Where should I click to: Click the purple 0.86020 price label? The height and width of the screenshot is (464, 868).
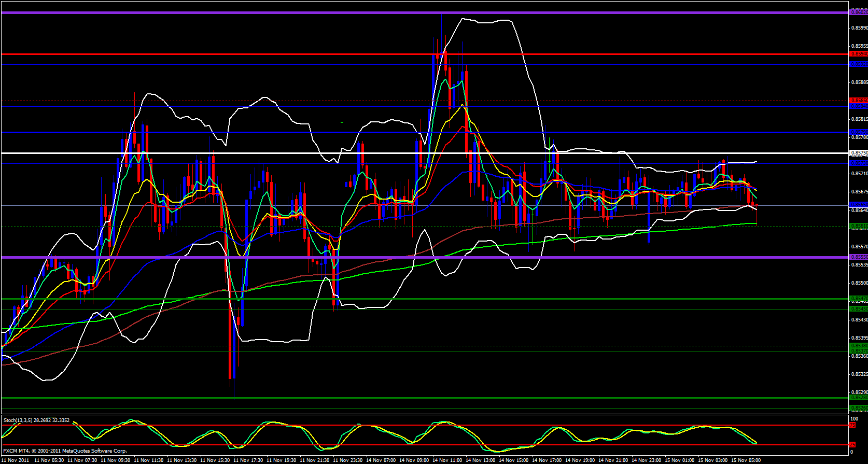858,12
